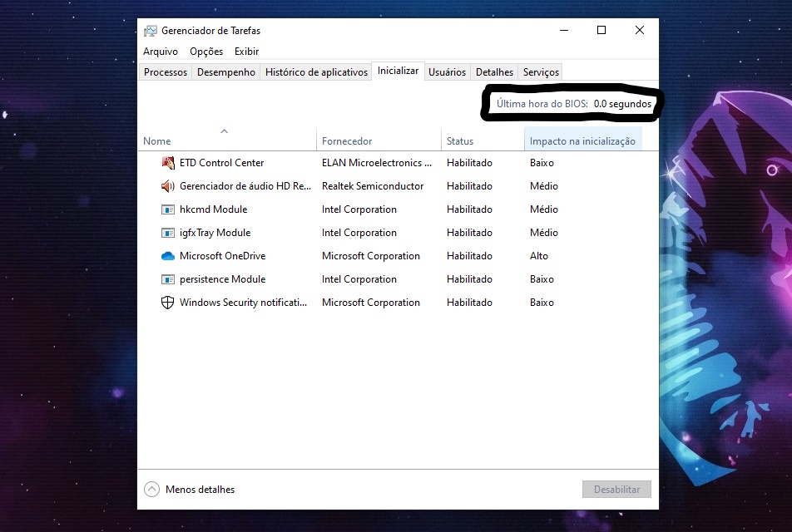Switch to the Desempenho tab
792x532 pixels.
pos(225,72)
